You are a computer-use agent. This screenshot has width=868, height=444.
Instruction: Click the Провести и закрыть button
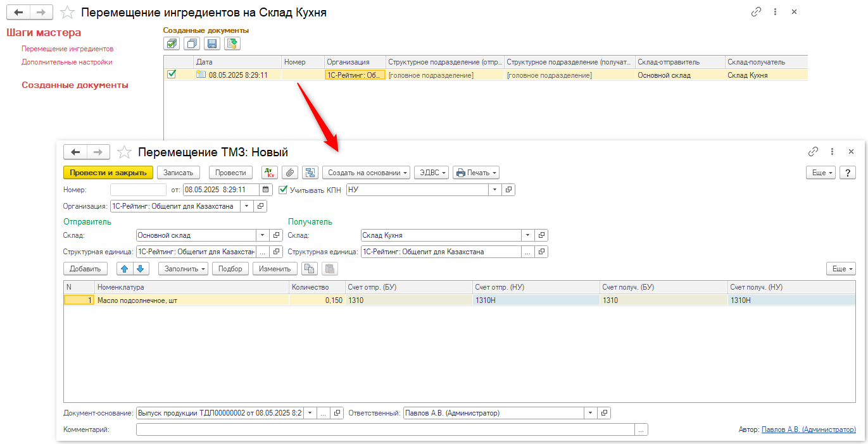point(108,173)
